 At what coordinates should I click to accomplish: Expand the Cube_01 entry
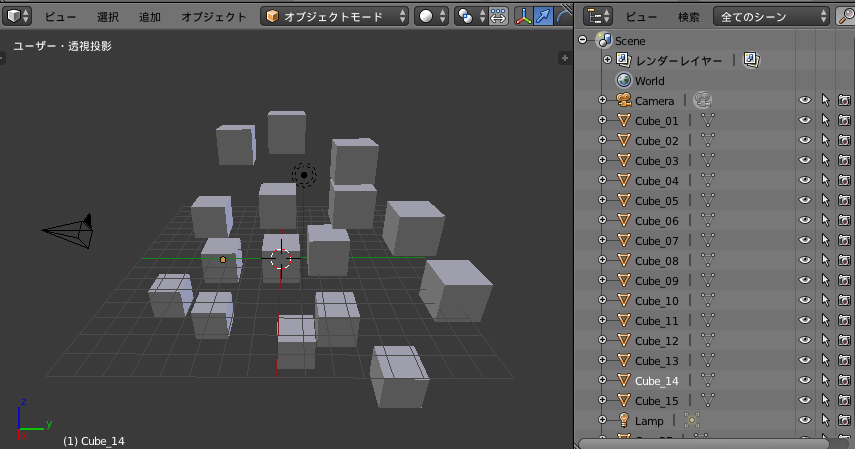pyautogui.click(x=602, y=120)
